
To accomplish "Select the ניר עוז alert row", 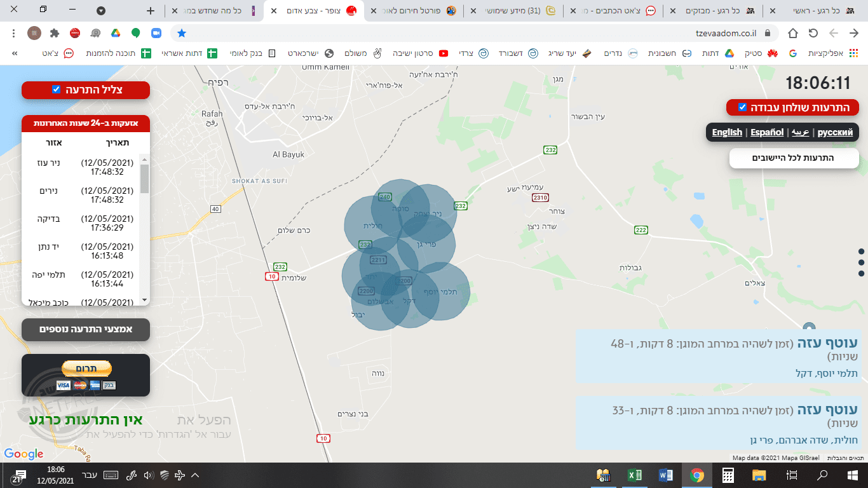I will click(80, 167).
